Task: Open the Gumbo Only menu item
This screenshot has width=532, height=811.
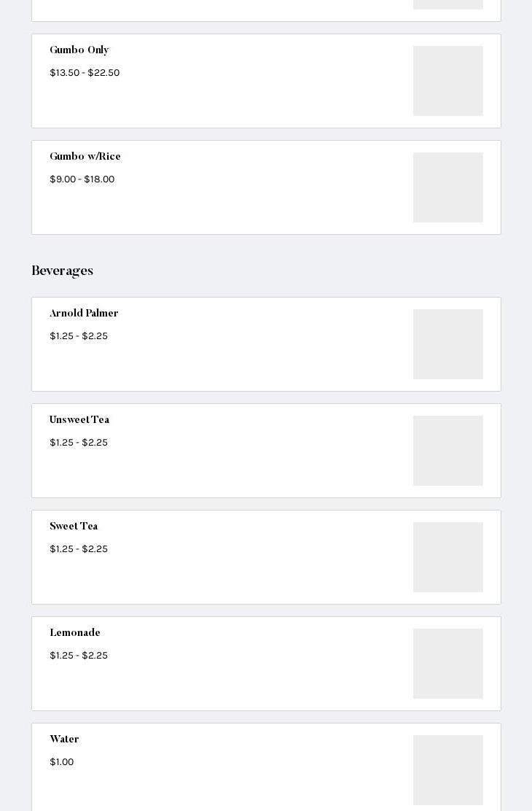Action: tap(79, 50)
